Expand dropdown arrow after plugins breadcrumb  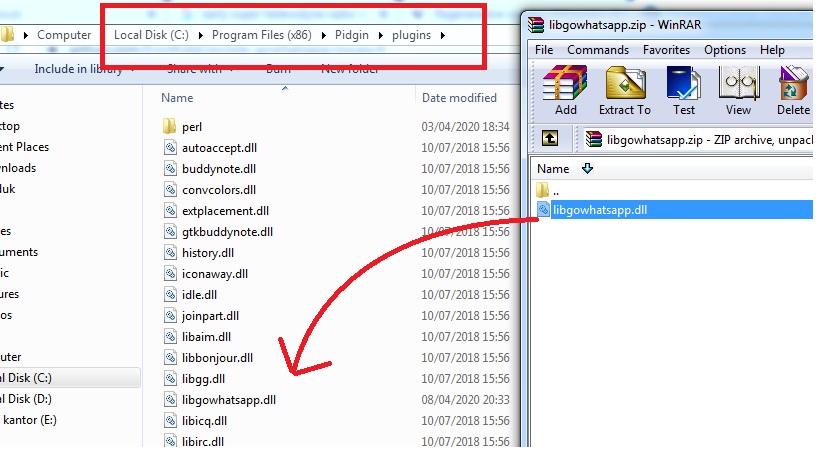click(x=442, y=35)
